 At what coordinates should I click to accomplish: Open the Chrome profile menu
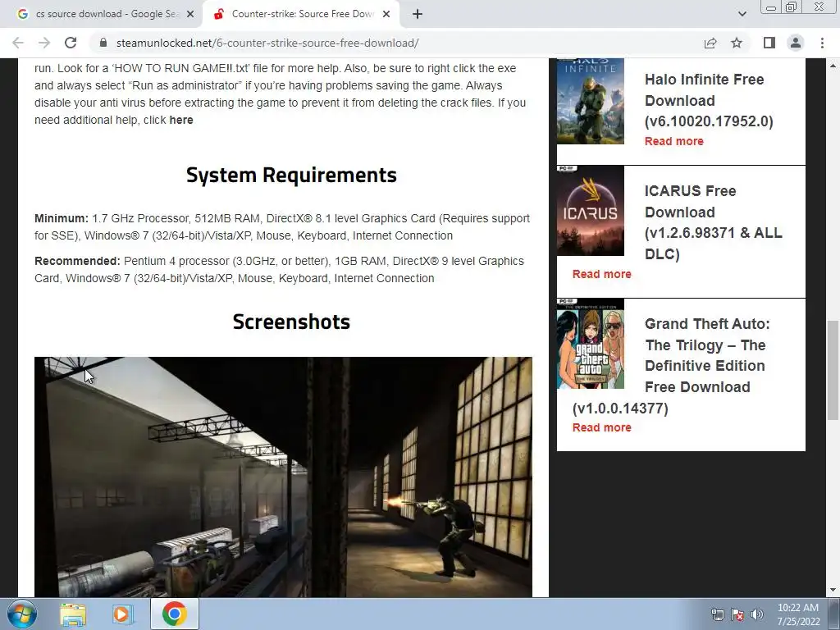(796, 43)
